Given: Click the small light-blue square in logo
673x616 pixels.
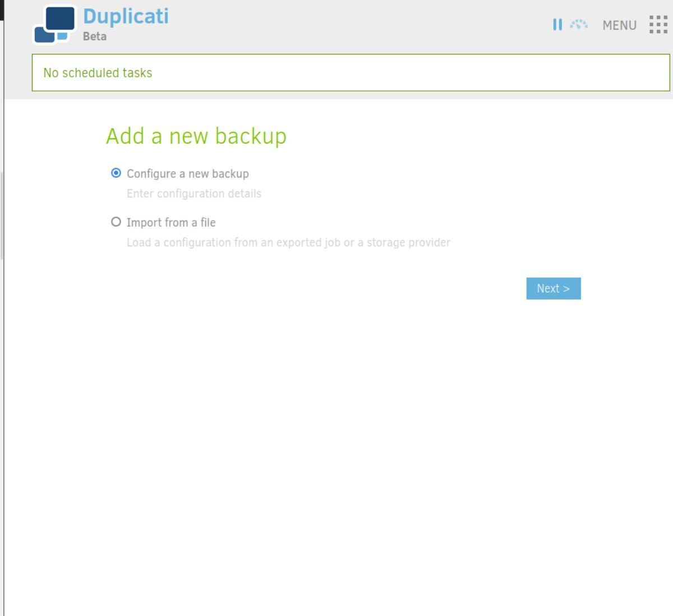Looking at the screenshot, I should click(62, 36).
